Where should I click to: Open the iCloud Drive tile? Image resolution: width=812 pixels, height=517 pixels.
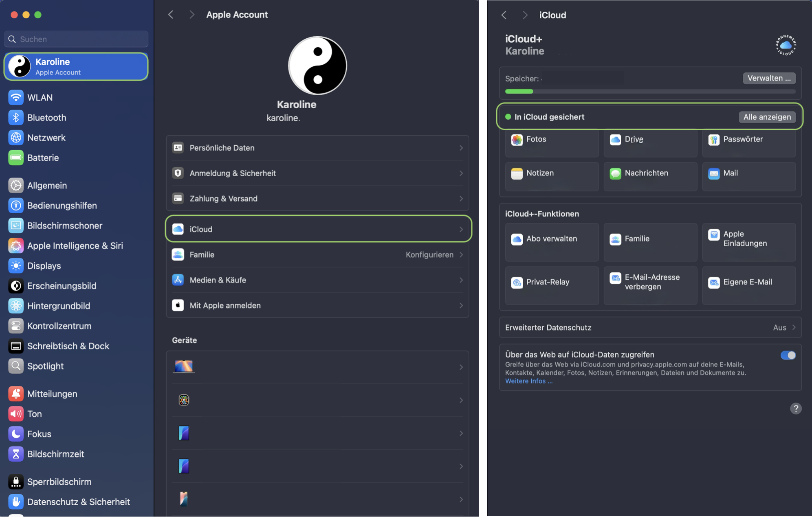click(x=650, y=140)
